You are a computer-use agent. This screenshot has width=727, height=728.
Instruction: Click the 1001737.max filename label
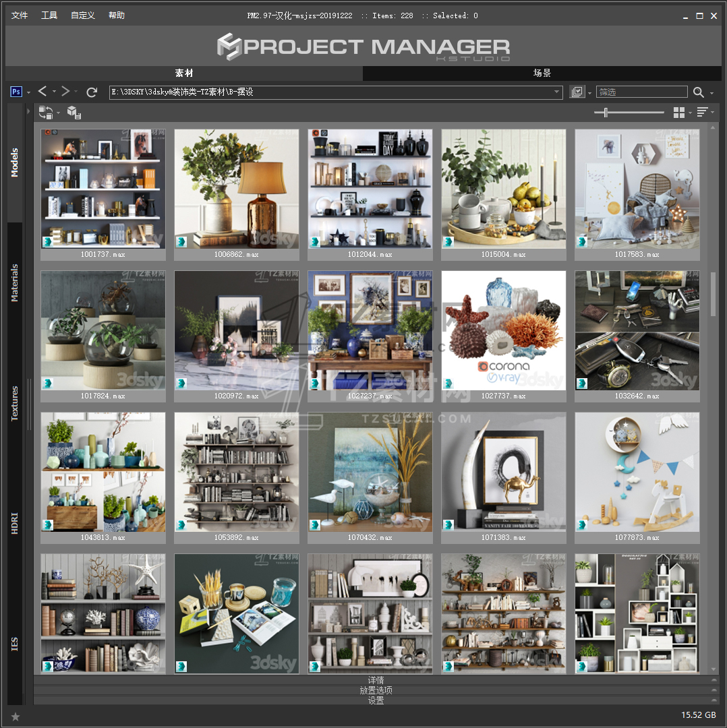click(103, 254)
